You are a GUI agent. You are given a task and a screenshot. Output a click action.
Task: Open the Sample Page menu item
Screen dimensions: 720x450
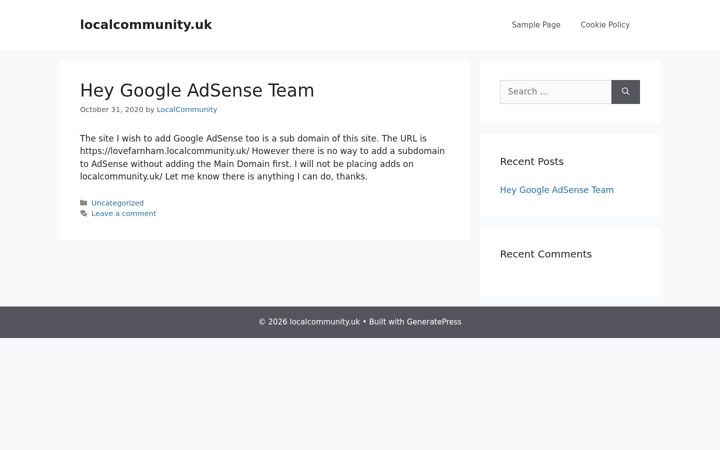click(536, 25)
